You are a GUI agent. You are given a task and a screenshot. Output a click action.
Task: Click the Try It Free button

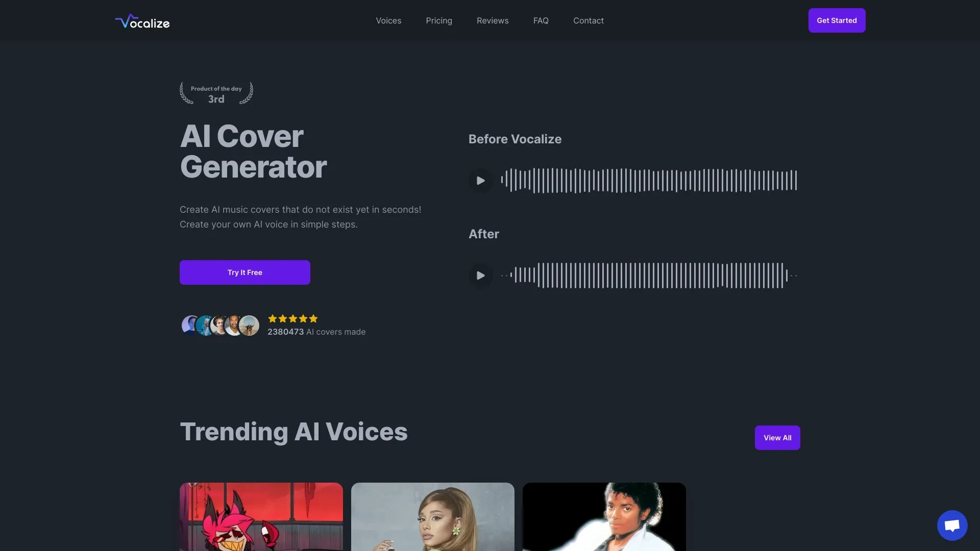click(245, 272)
